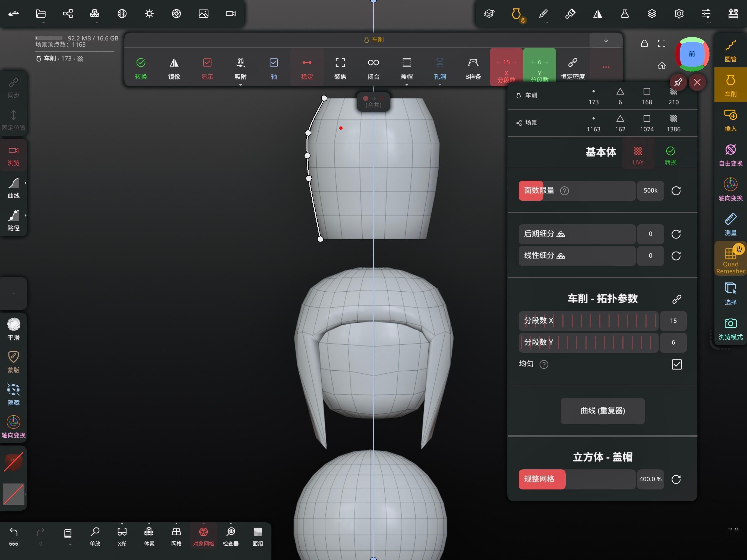The width and height of the screenshot is (747, 560).
Task: Click the UVs button in primitive panel
Action: pos(638,155)
